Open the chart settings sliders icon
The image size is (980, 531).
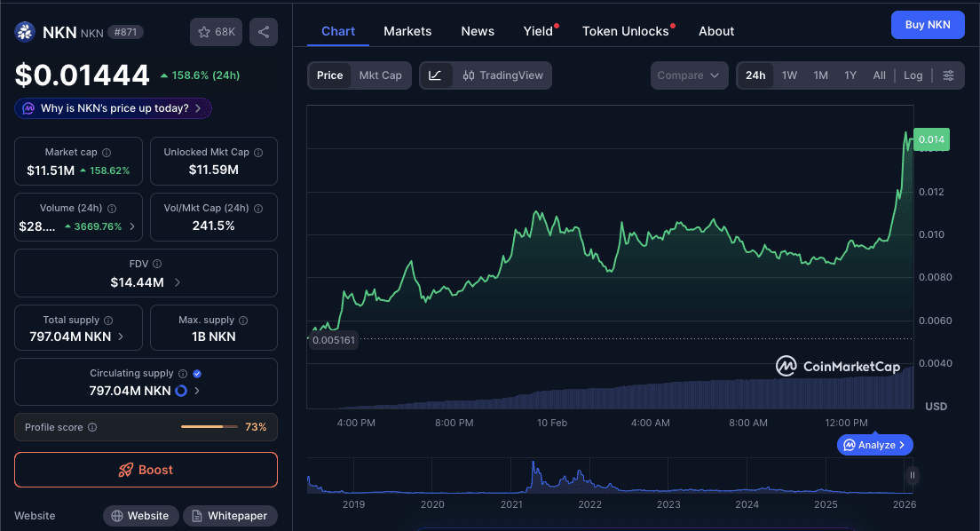click(x=950, y=75)
